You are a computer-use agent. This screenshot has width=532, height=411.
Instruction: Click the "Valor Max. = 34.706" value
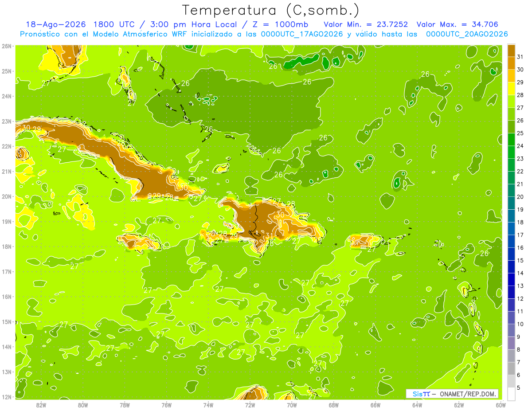pos(458,24)
